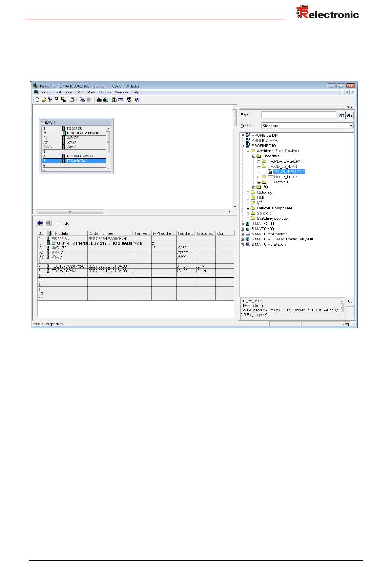Select the CD_75_-EPN V2.2 catalog entry
Screen dimensions: 392x573
289,171
